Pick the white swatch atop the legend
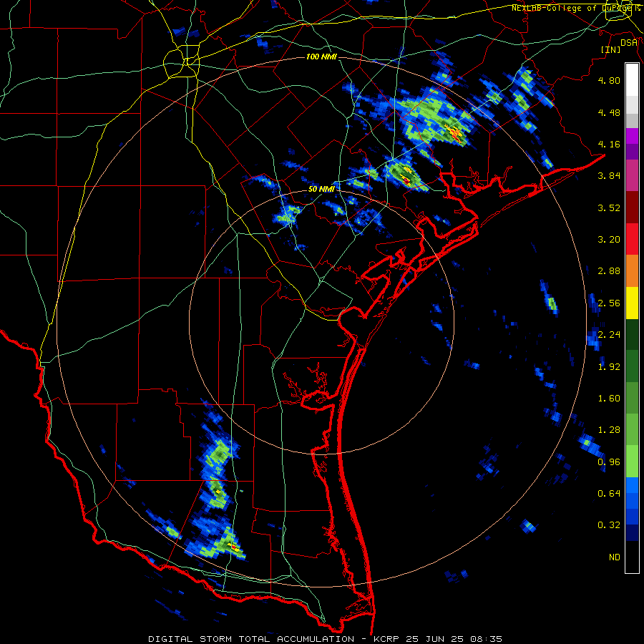Viewport: 644px width, 644px height. coord(632,80)
